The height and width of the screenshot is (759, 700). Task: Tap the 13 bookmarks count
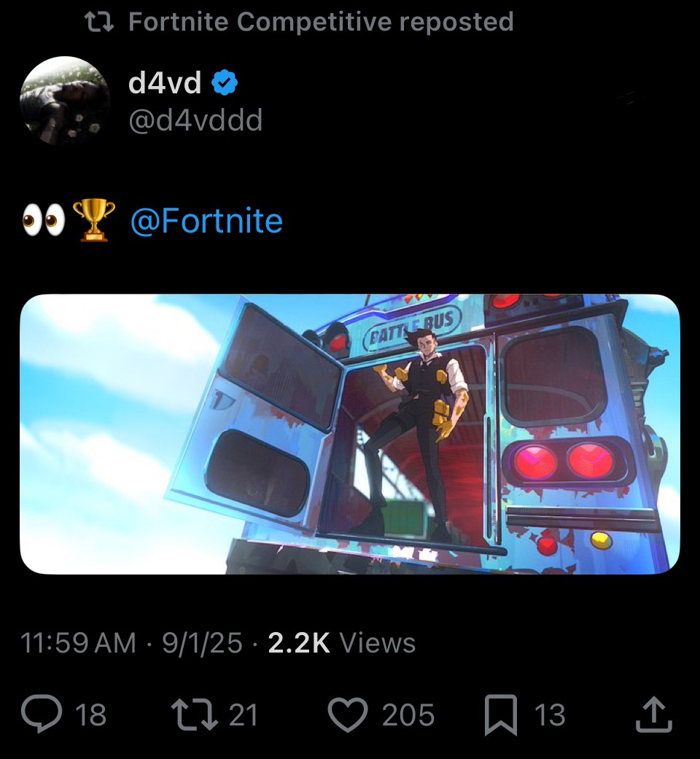coord(550,715)
